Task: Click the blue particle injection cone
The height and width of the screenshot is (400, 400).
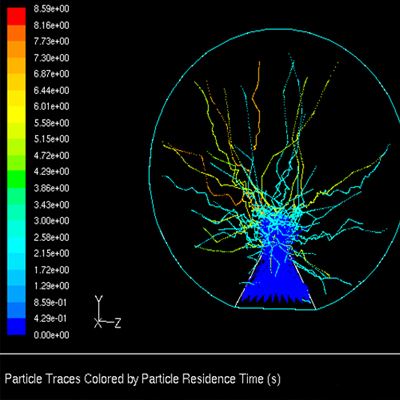Action: pyautogui.click(x=275, y=283)
